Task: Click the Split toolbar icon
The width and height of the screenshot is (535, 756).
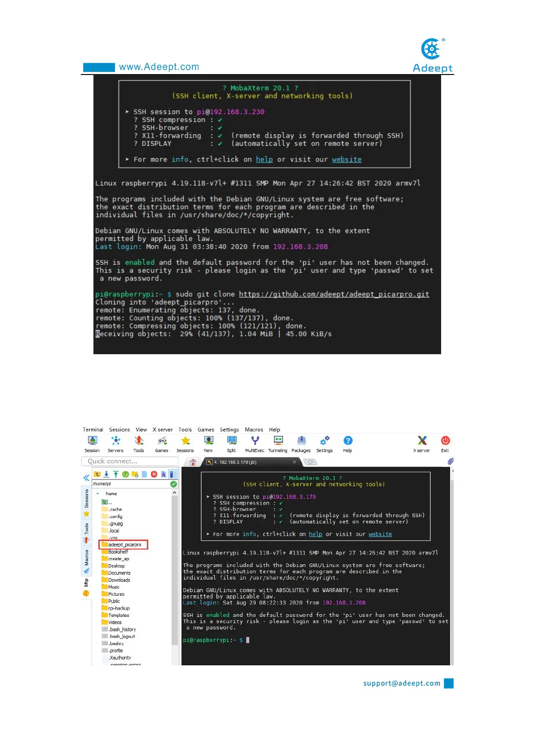Action: tap(232, 444)
